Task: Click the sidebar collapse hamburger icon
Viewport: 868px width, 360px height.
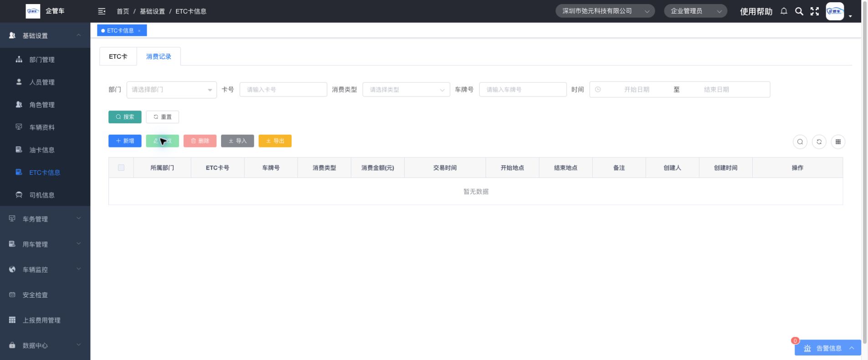Action: pos(102,11)
